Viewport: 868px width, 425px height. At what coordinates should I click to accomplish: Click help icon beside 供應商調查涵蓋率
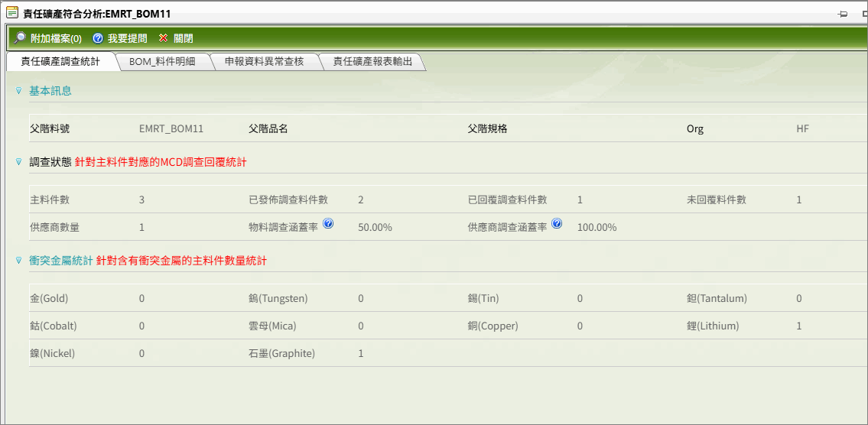pyautogui.click(x=557, y=224)
